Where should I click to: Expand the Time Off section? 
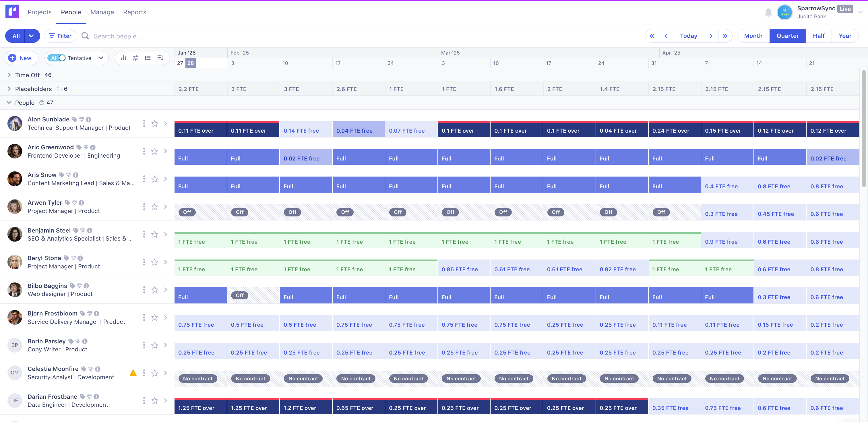(9, 75)
